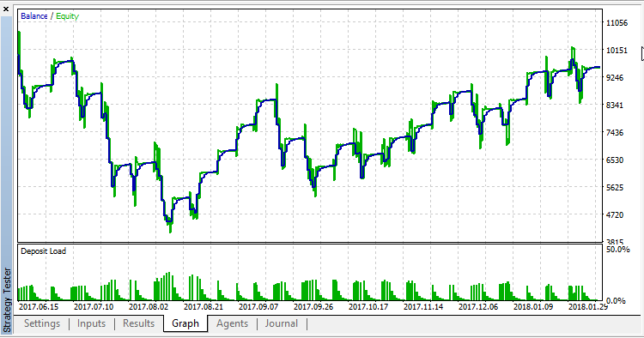Screen dimensions: 644x338
Task: Click the 2017.09.26 date label
Action: 313,307
